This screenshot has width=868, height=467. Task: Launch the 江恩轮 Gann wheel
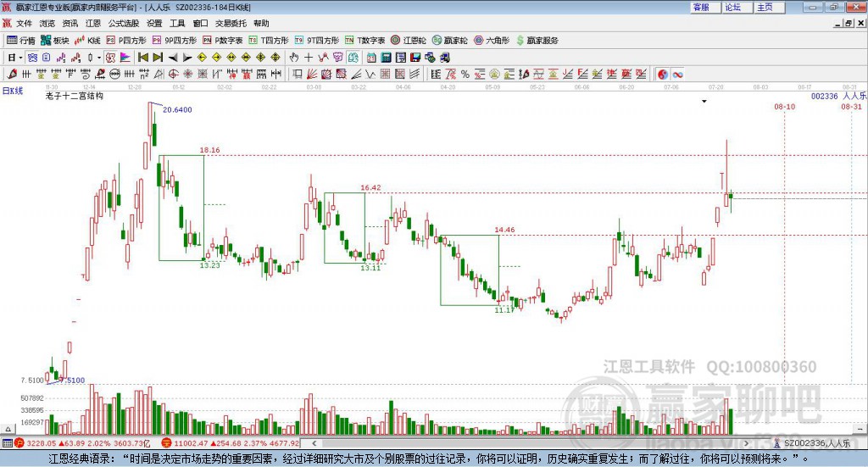point(409,41)
